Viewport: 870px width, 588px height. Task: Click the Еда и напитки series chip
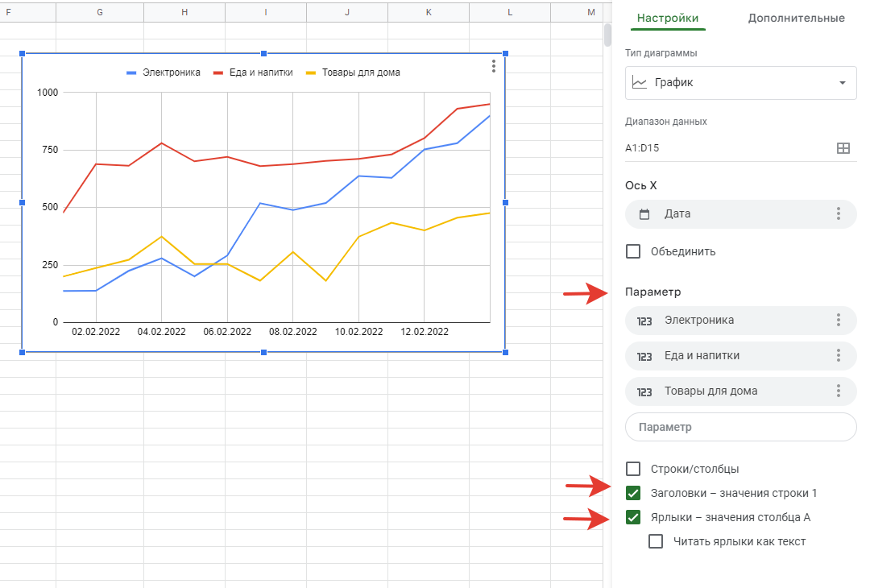pos(725,355)
